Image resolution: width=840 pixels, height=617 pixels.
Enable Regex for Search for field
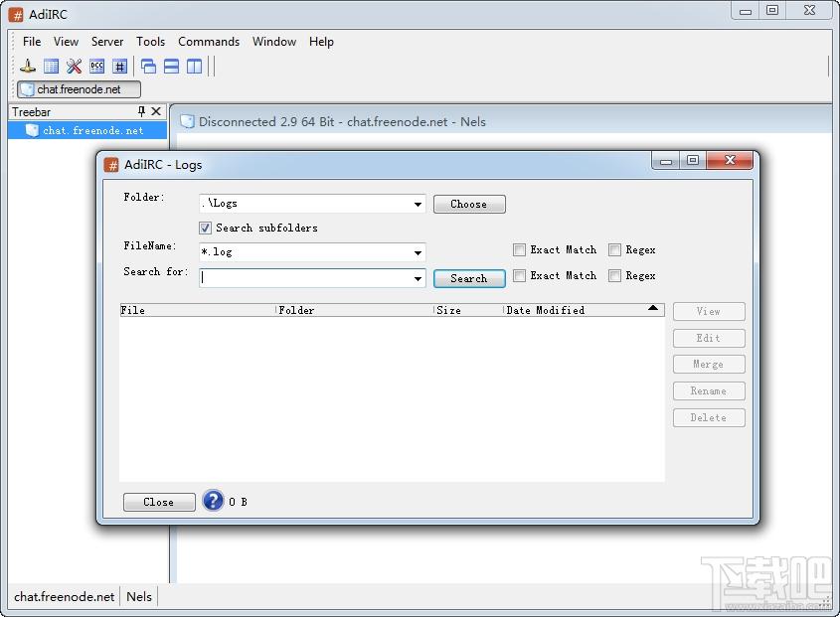614,276
